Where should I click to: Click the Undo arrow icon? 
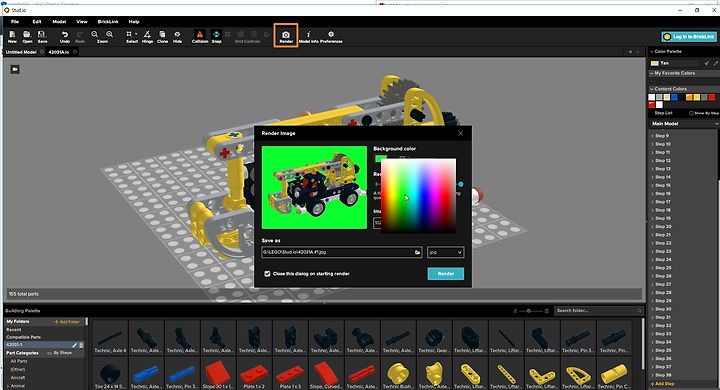[65, 34]
